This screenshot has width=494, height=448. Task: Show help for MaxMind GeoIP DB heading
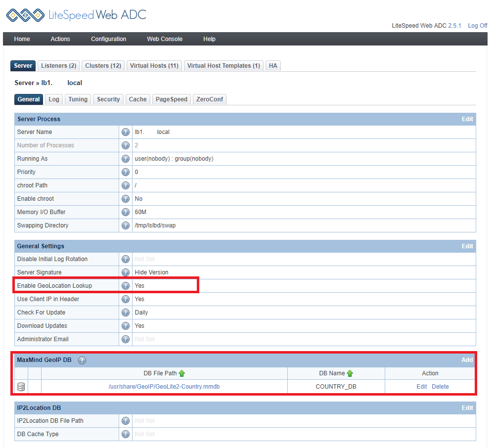pyautogui.click(x=82, y=360)
